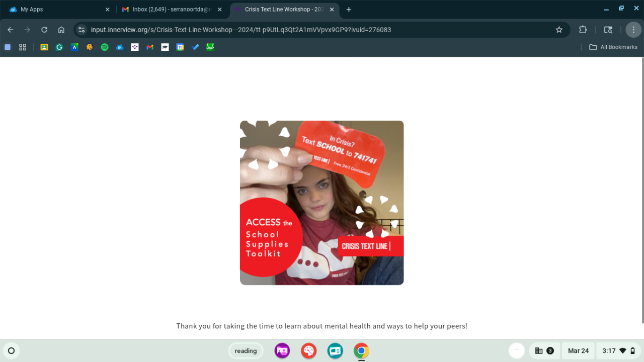
Task: Open the yellow Classroom bookmark
Action: 44,47
